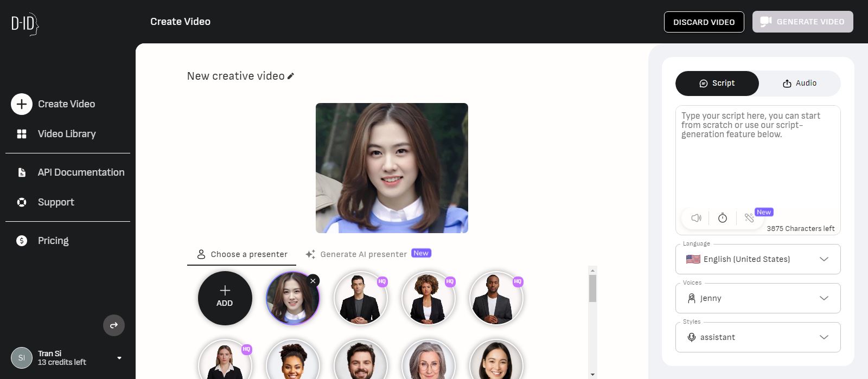
Task: Click the stopwatch pause icon in script box
Action: coord(723,218)
